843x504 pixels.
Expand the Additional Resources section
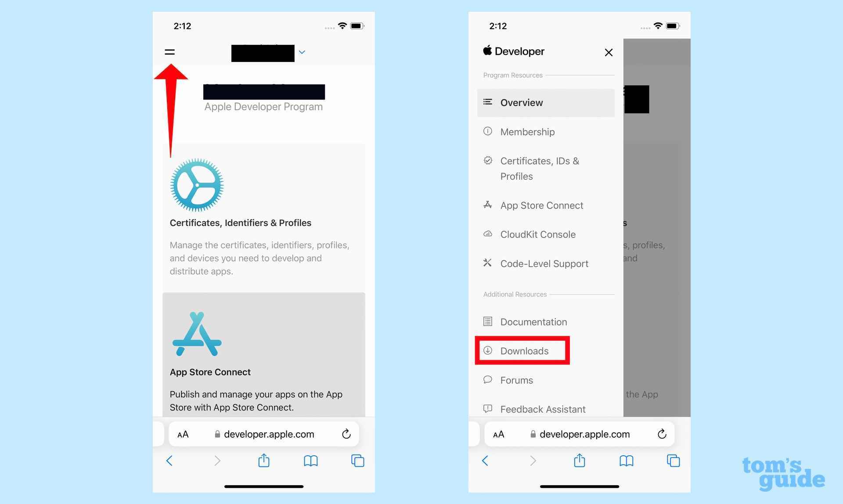point(514,295)
